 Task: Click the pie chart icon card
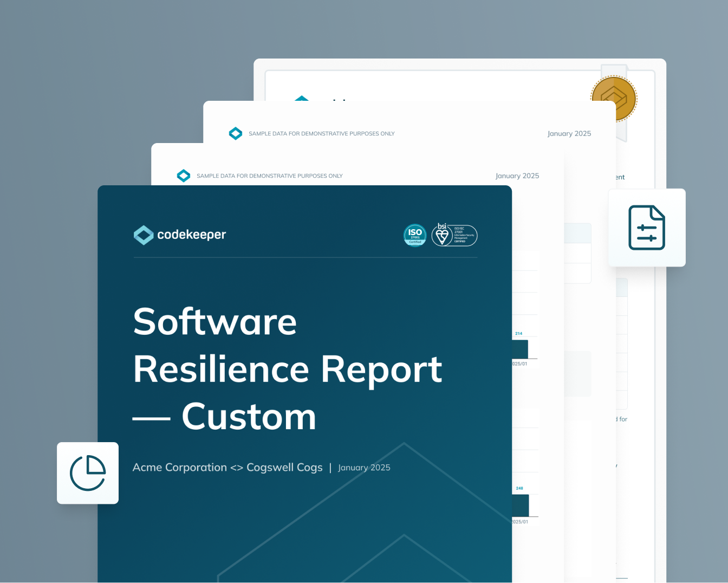tap(88, 473)
